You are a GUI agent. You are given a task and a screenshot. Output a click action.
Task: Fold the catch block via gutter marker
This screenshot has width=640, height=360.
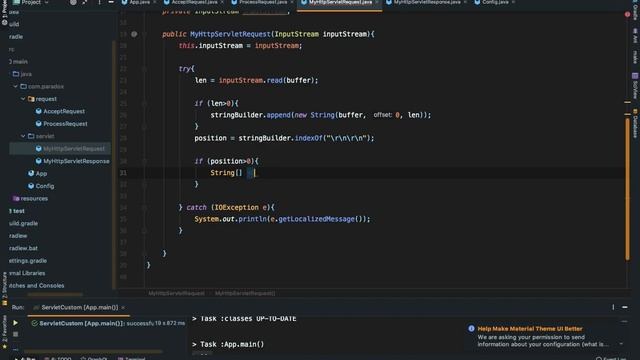[144, 208]
